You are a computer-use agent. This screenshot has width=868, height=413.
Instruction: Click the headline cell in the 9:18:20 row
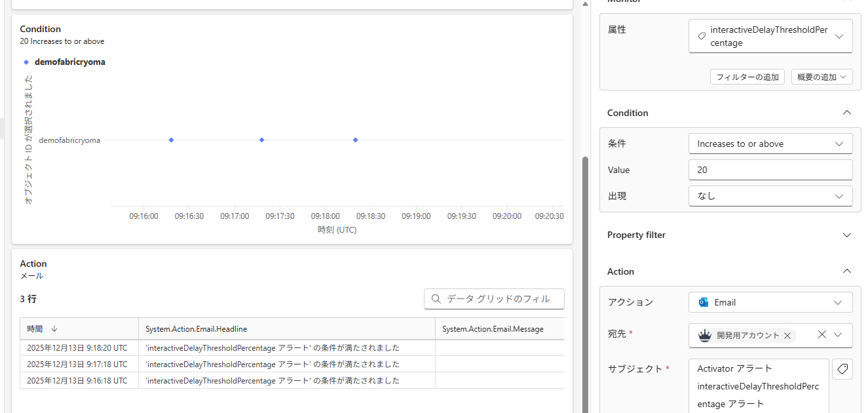click(x=287, y=348)
